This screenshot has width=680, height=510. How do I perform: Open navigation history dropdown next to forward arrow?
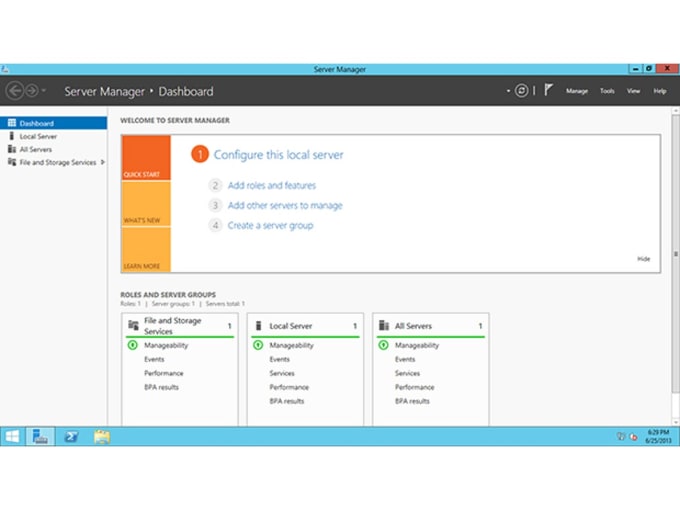(44, 91)
